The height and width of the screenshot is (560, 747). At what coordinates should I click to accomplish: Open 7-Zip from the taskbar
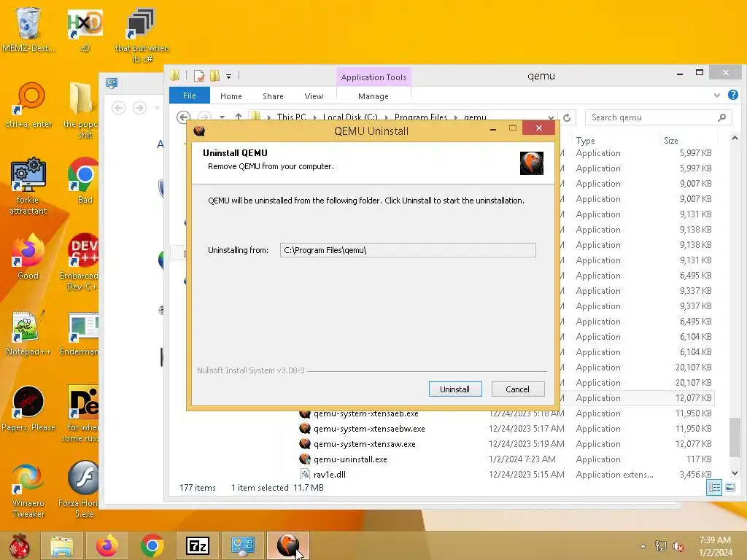(198, 545)
